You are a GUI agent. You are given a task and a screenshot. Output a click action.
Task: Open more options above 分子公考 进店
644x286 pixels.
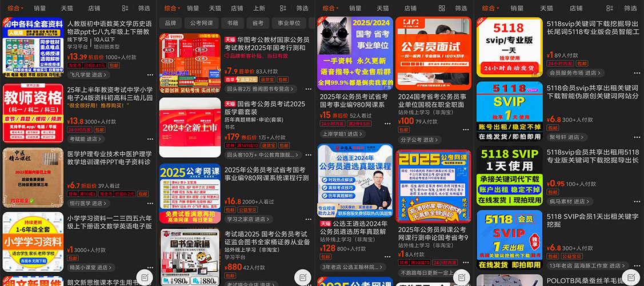point(465,130)
